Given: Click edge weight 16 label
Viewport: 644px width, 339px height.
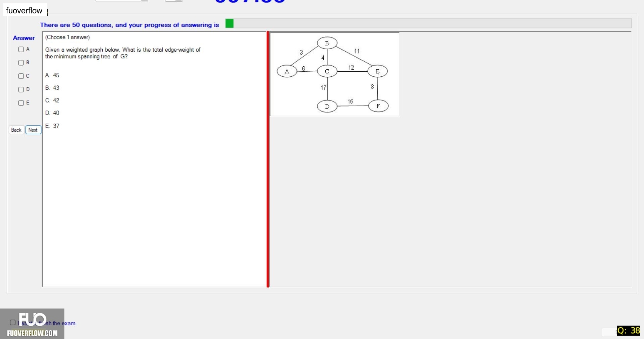Looking at the screenshot, I should coord(351,101).
